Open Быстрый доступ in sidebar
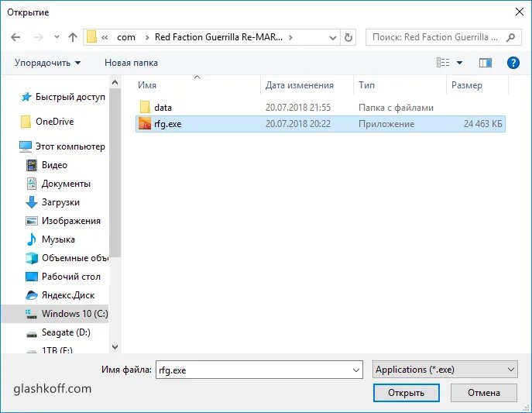532x413 pixels. click(63, 97)
